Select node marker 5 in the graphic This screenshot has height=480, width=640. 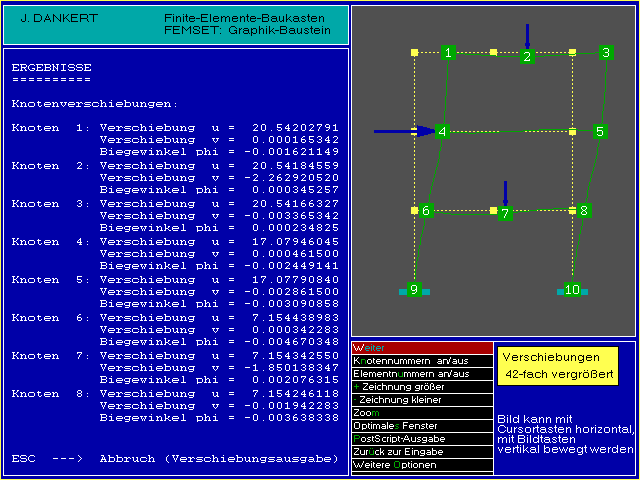coord(600,131)
